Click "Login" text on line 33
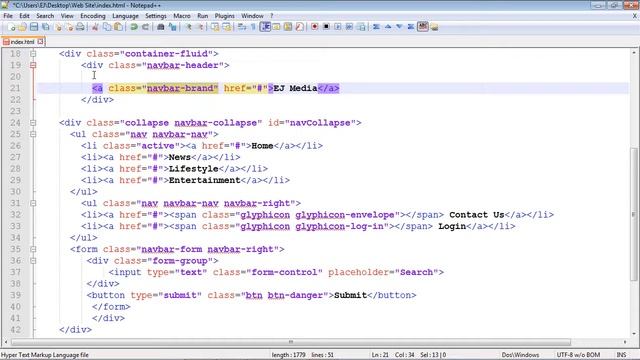 [452, 226]
